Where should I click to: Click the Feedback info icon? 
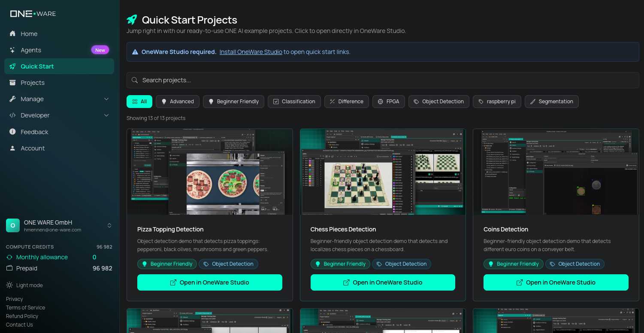click(12, 132)
